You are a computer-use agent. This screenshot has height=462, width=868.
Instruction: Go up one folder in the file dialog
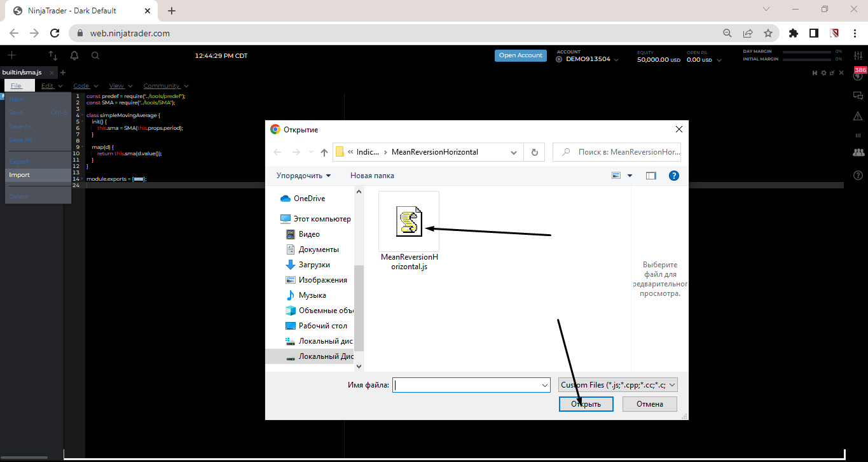[x=324, y=152]
